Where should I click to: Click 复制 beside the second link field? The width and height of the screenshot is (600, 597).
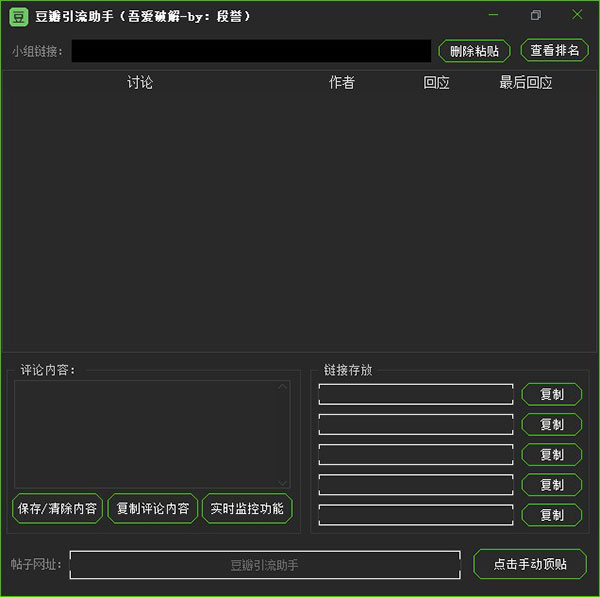[552, 424]
